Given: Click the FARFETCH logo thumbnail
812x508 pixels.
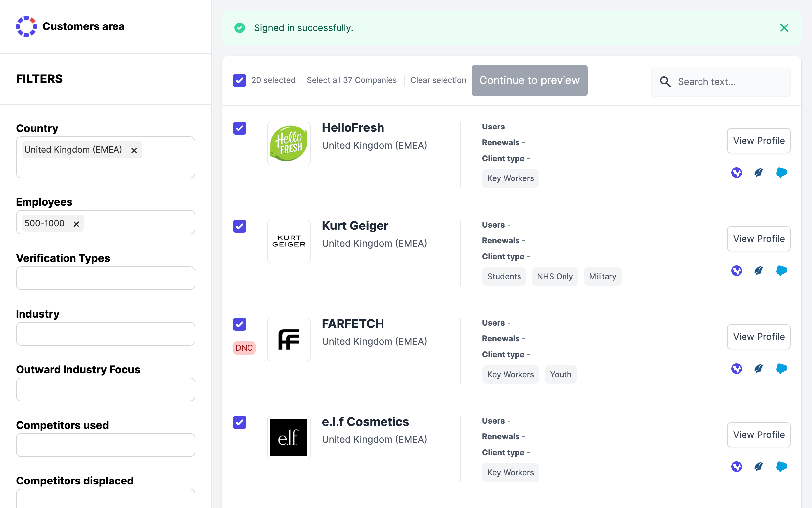Looking at the screenshot, I should (x=289, y=339).
